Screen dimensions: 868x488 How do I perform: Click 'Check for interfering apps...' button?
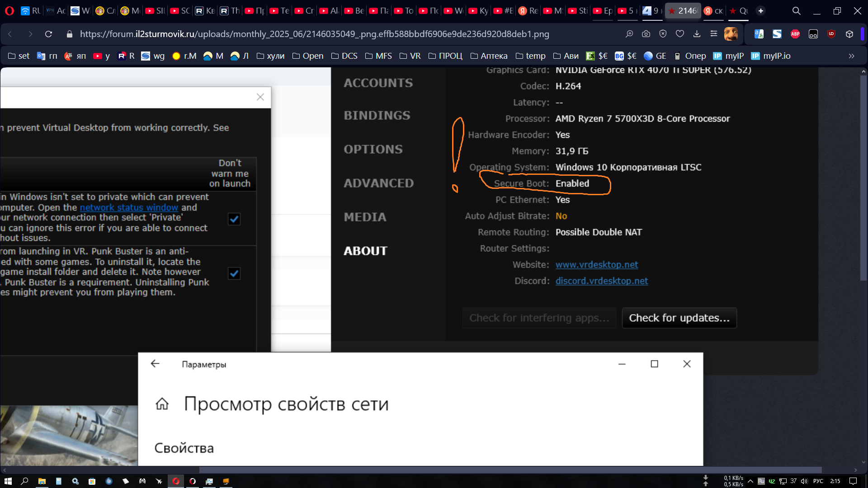[x=539, y=318]
